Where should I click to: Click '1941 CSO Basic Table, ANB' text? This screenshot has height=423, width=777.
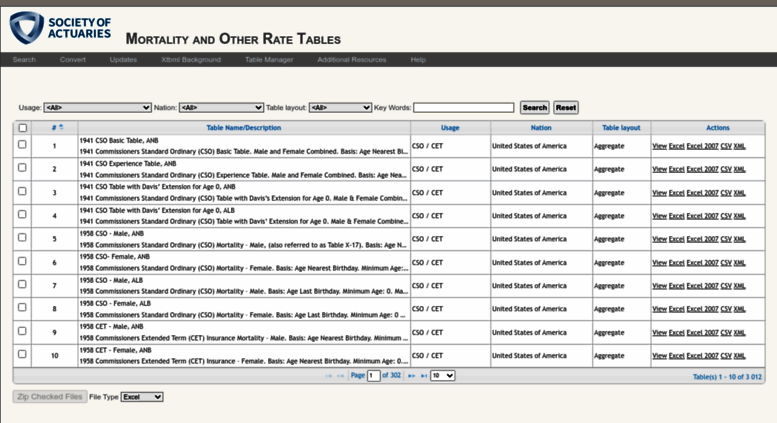click(119, 141)
